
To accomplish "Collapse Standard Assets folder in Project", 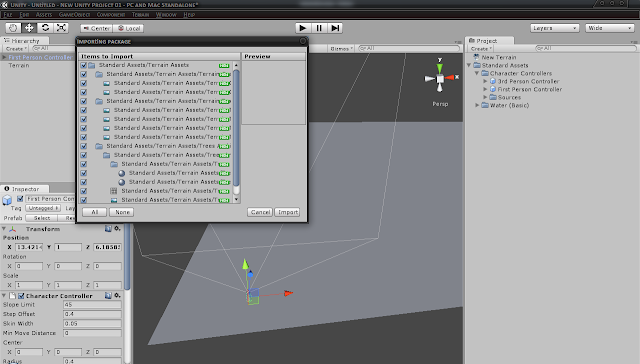I will point(469,65).
